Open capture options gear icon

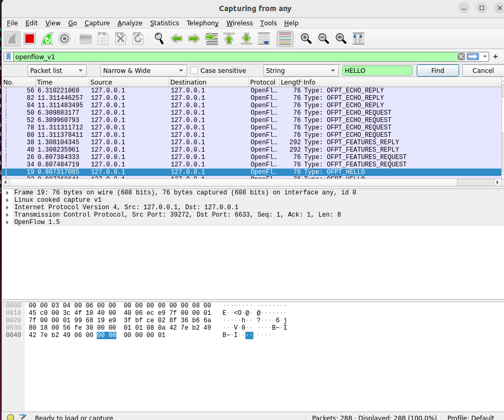coord(65,39)
